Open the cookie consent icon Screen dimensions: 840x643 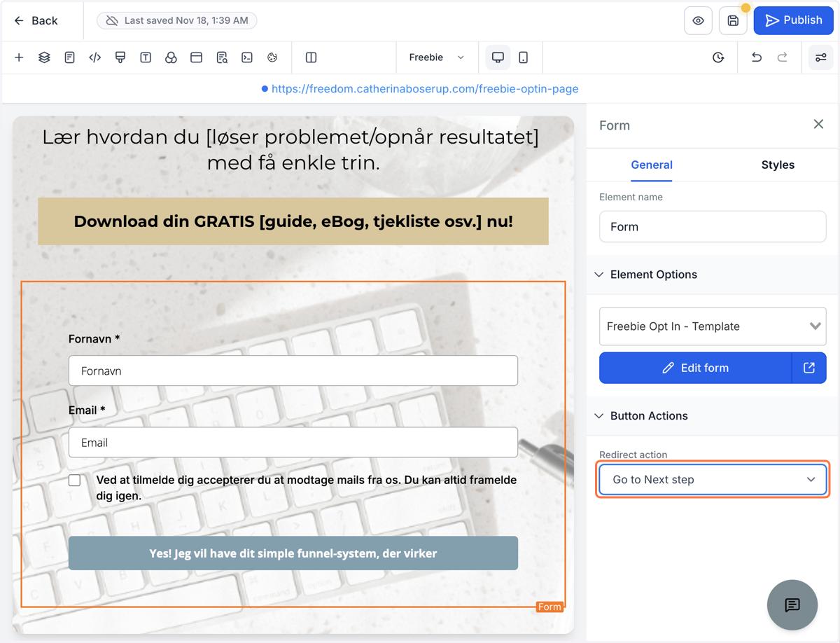(272, 57)
